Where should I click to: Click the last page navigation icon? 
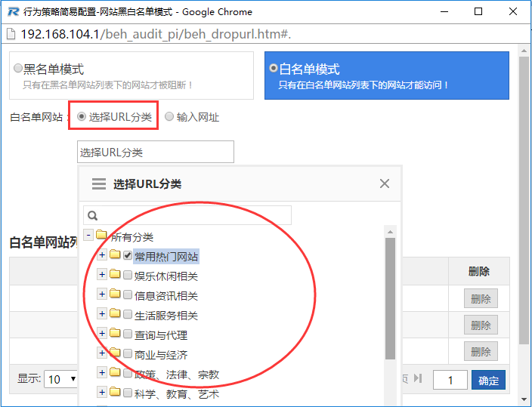coord(418,379)
